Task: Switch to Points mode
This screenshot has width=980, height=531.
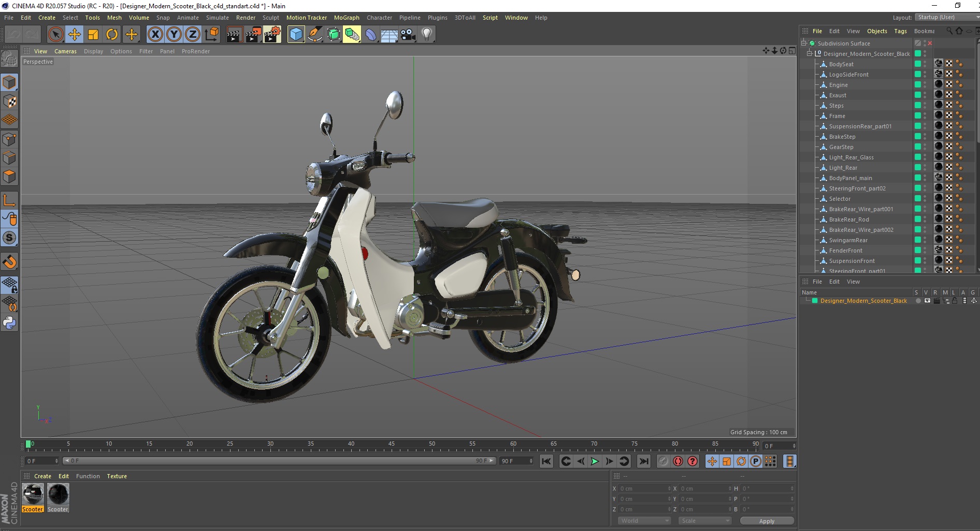Action: click(x=9, y=139)
